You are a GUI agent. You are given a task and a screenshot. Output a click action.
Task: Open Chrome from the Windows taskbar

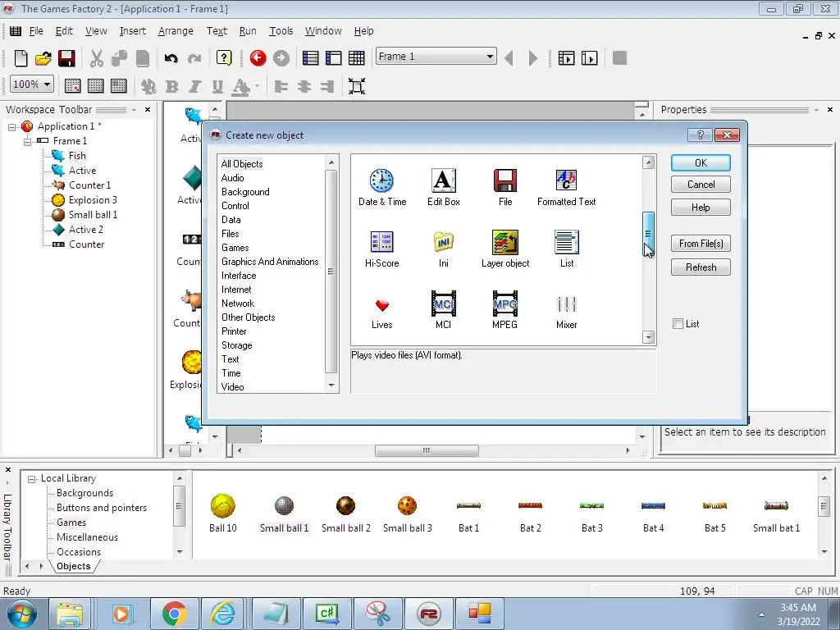(x=175, y=614)
